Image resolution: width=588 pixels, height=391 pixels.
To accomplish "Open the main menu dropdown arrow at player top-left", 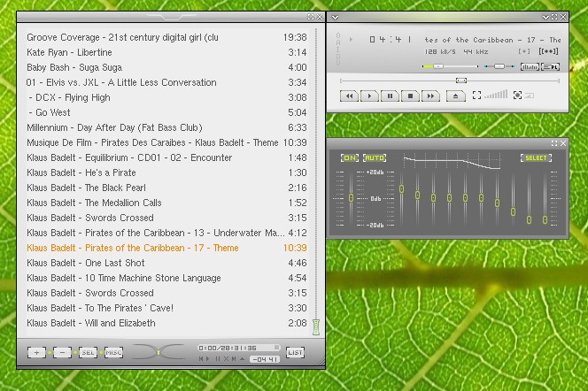I will 335,17.
